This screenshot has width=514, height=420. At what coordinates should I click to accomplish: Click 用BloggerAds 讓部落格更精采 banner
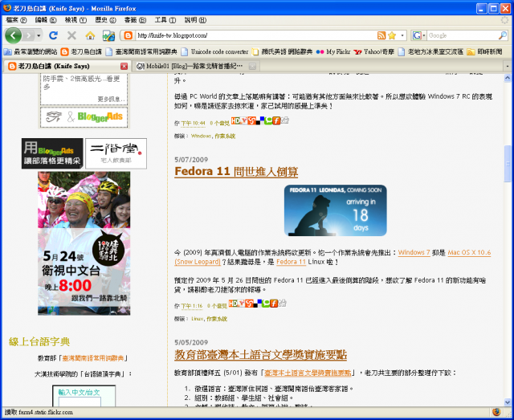click(x=52, y=153)
